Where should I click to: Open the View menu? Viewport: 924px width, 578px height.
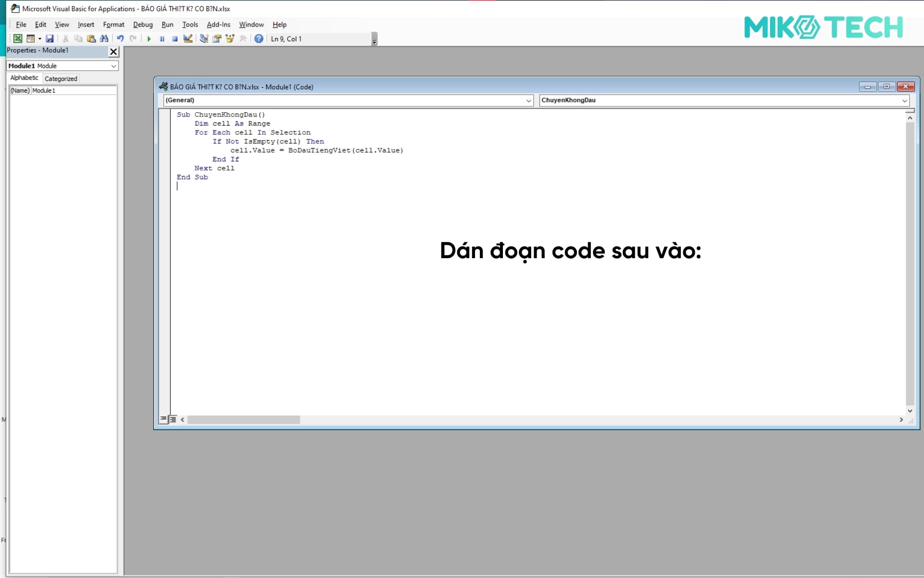point(62,25)
